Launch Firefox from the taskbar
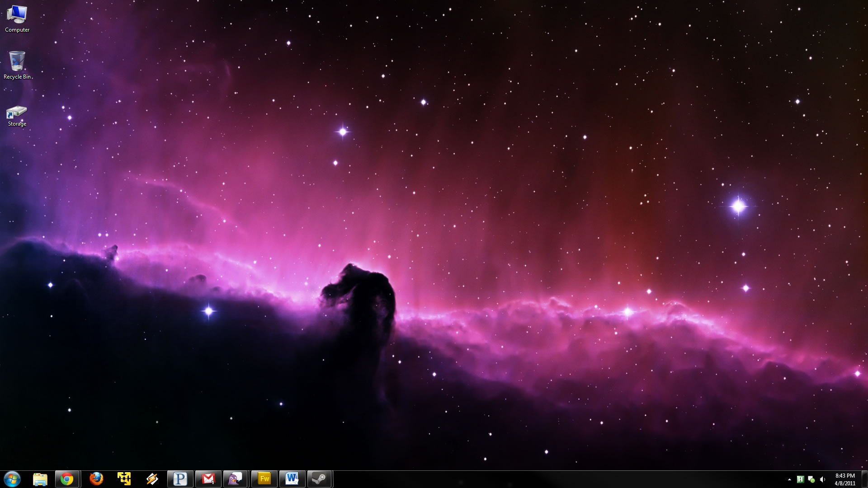The width and height of the screenshot is (868, 488). point(96,479)
